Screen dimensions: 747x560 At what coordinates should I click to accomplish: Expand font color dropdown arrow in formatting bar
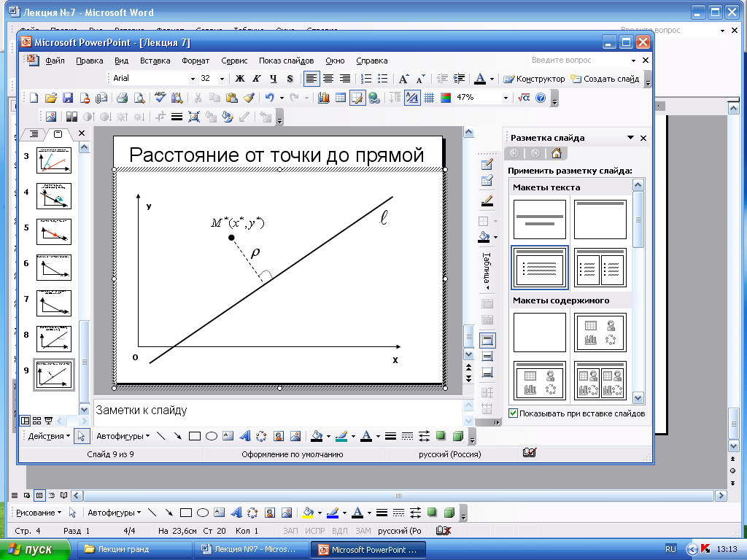[492, 79]
